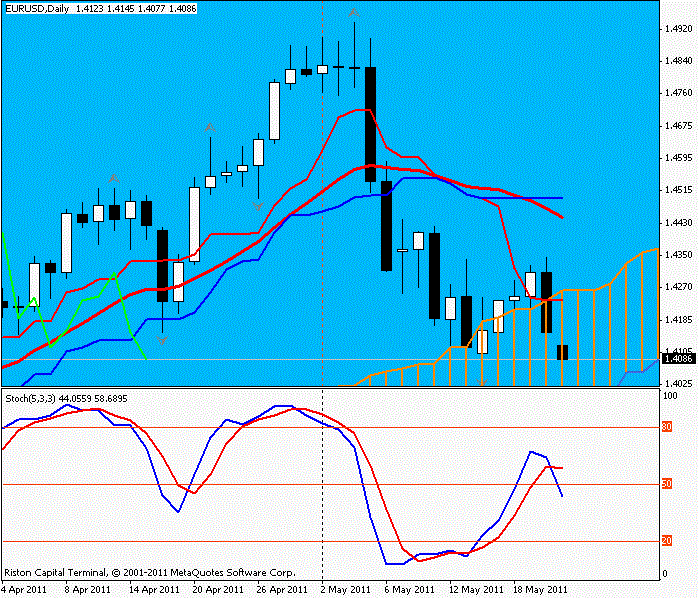Click the 6 May 2011 date label
This screenshot has height=598, width=699.
410,590
